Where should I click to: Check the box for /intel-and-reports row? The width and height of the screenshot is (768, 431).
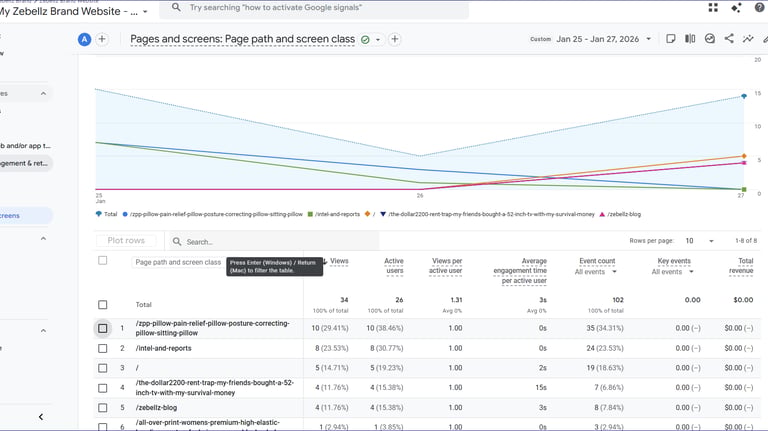point(102,348)
